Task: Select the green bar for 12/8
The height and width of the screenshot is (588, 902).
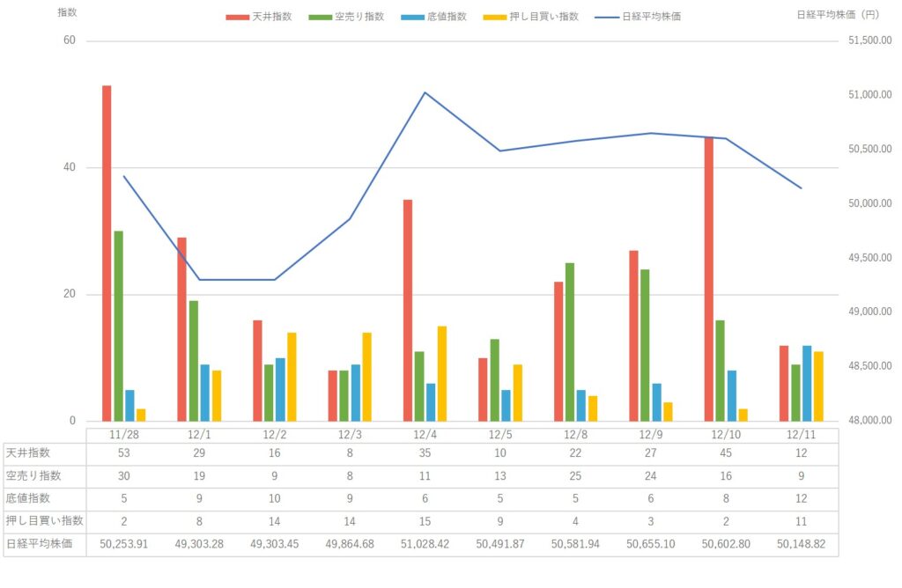Action: (x=570, y=342)
